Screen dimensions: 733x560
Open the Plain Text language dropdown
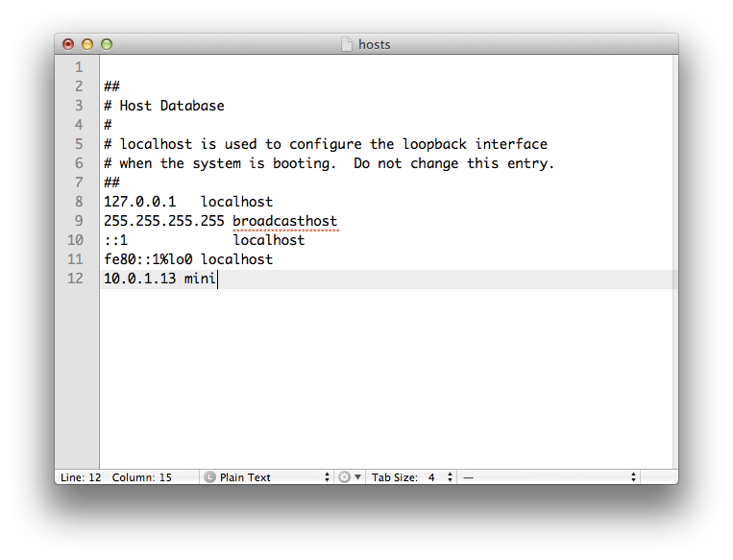click(266, 477)
